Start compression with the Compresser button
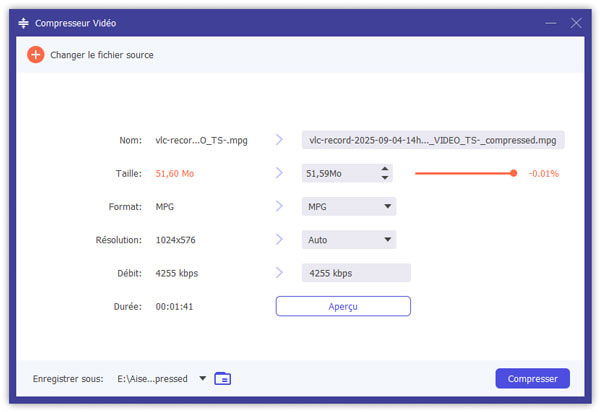 pyautogui.click(x=532, y=378)
